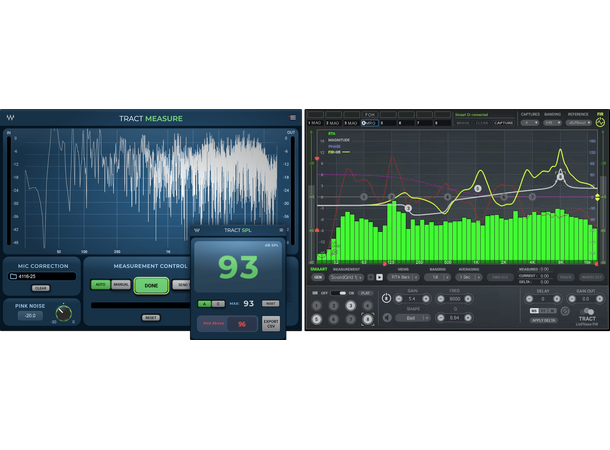Select snapshot slot 1 MAO
This screenshot has height=450, width=610.
tap(315, 123)
